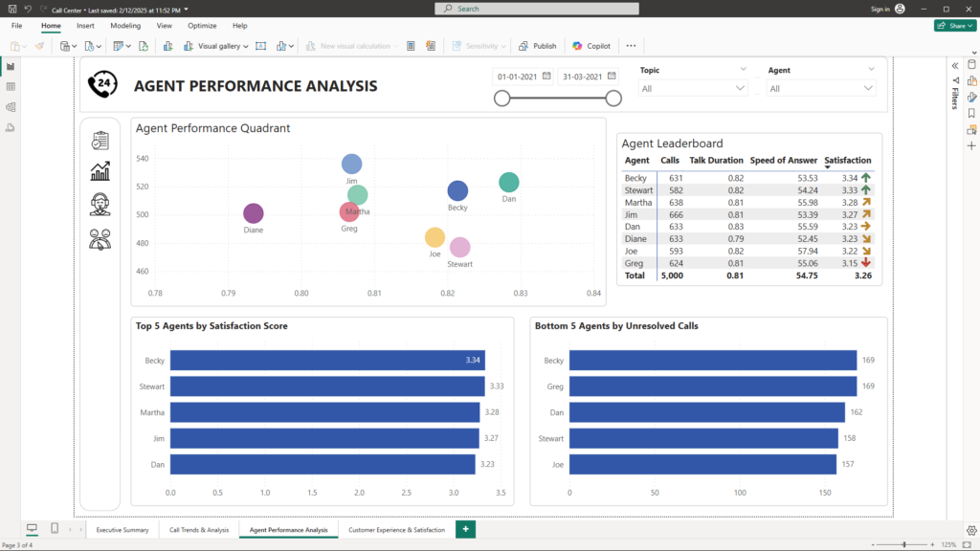Switch to desktop layout view
Viewport: 980px width, 551px height.
pos(32,529)
